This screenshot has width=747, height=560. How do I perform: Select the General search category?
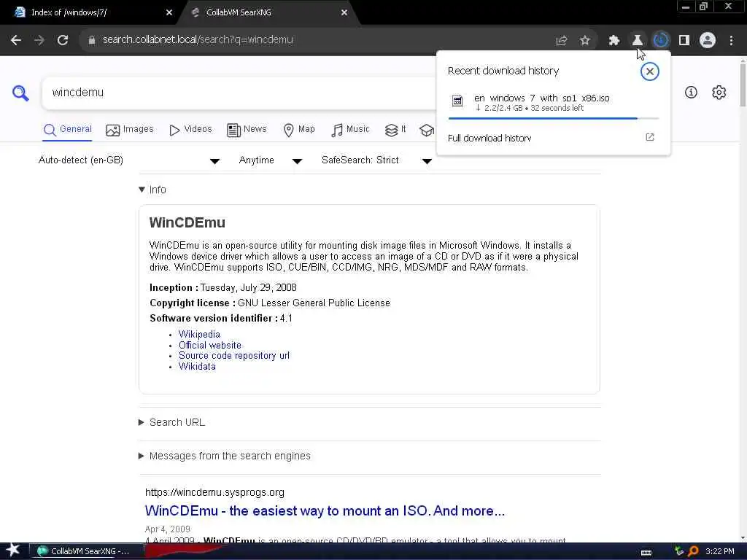click(x=68, y=130)
